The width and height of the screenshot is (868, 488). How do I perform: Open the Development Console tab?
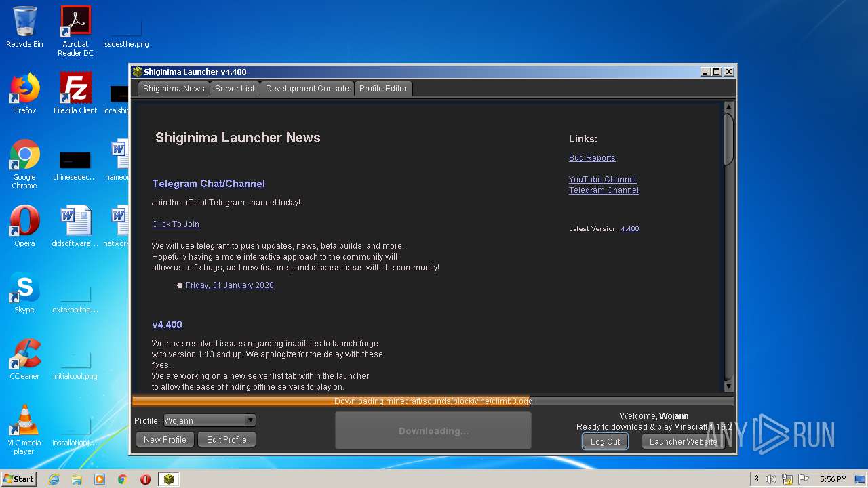coord(307,89)
